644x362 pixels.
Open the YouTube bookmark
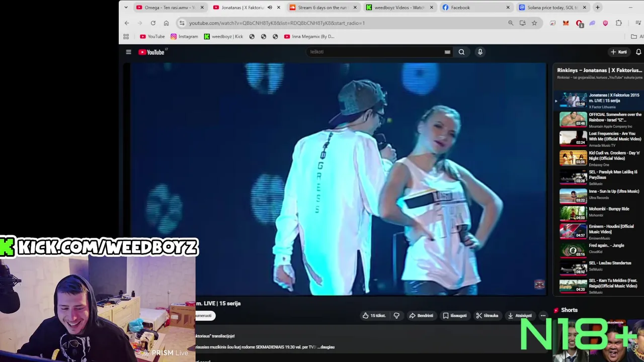[x=152, y=36]
